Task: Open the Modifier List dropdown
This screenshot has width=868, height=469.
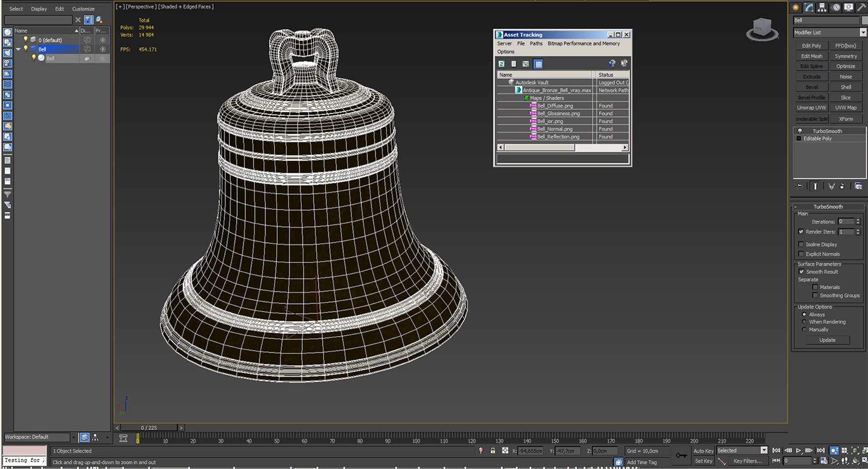Action: [863, 33]
